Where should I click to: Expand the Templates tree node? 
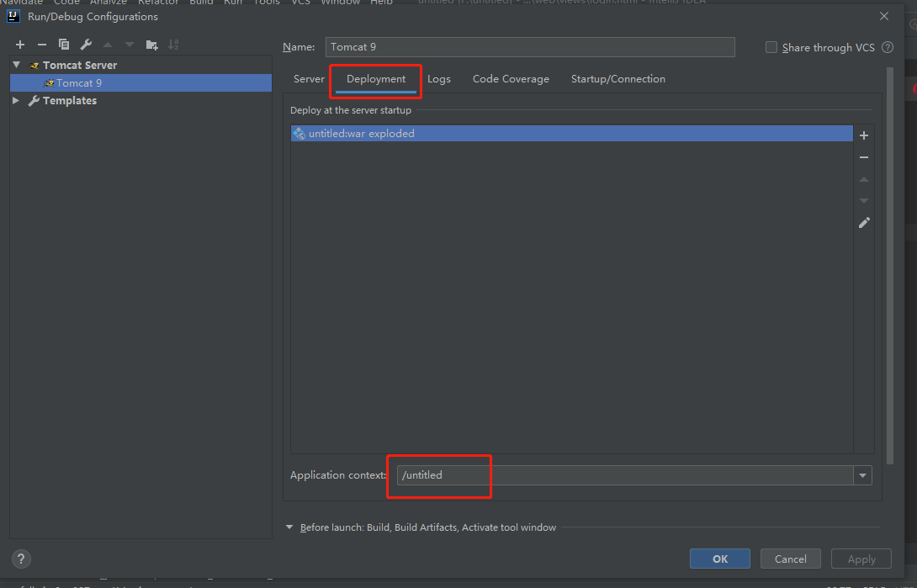[16, 101]
